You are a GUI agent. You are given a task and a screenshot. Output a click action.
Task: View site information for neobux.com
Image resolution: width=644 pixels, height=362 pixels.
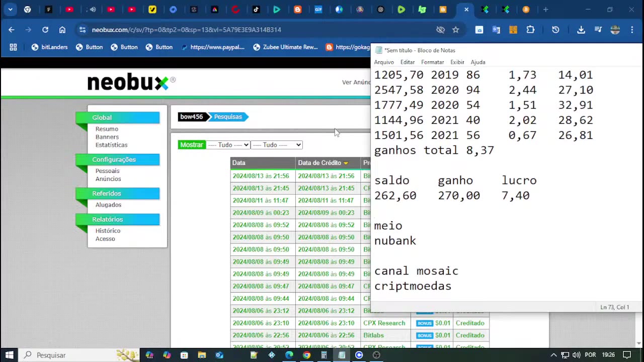pos(83,30)
